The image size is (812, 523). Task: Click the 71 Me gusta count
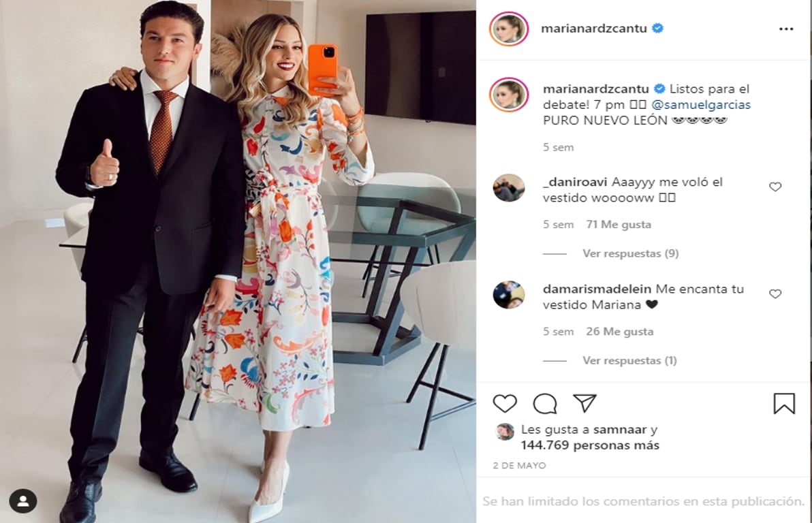click(619, 225)
